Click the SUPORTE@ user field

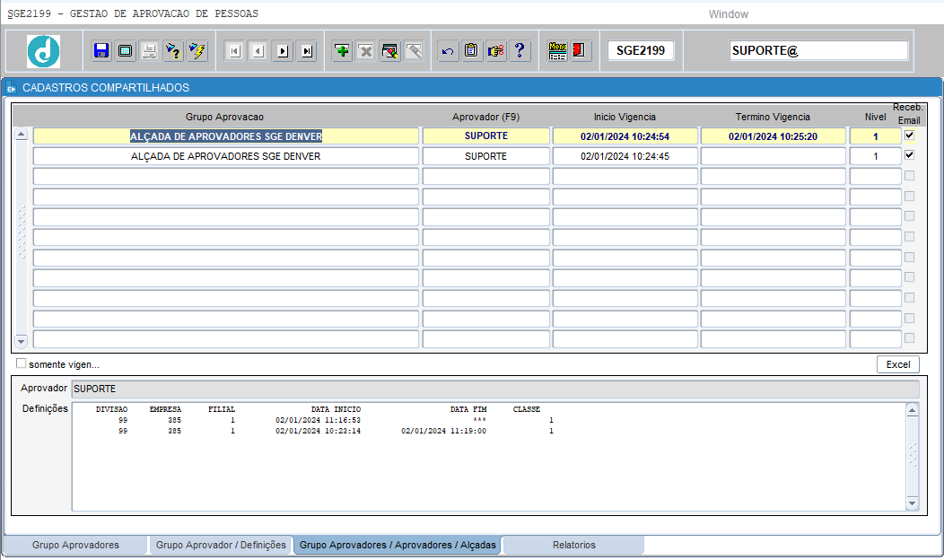(x=818, y=50)
